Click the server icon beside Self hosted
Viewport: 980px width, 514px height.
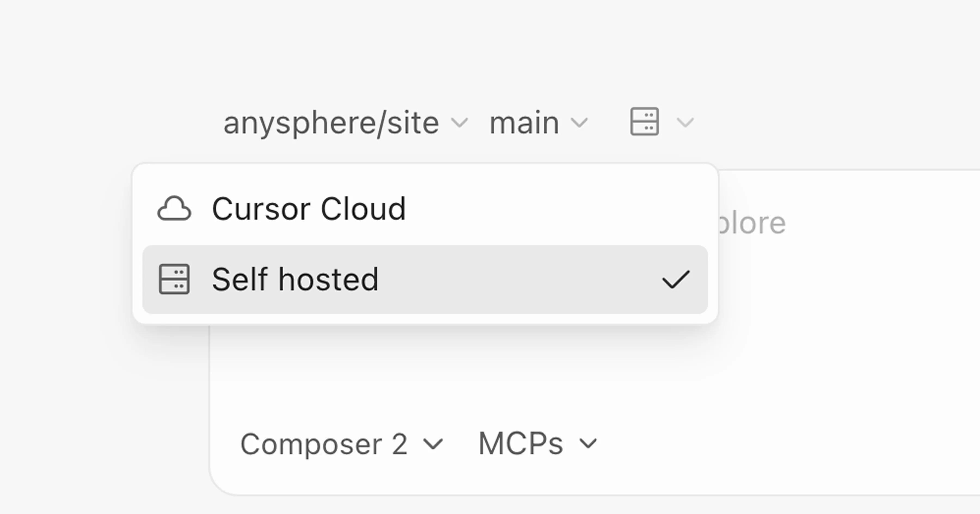174,280
